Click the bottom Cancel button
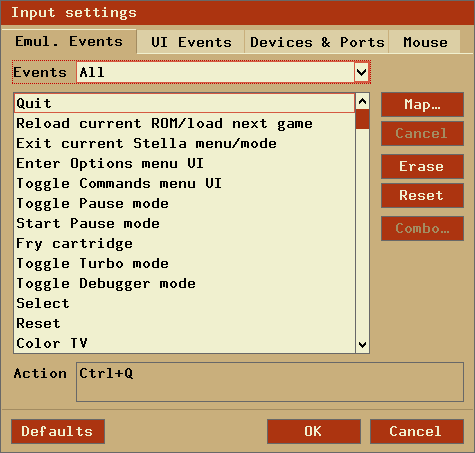The height and width of the screenshot is (453, 475). pos(417,431)
